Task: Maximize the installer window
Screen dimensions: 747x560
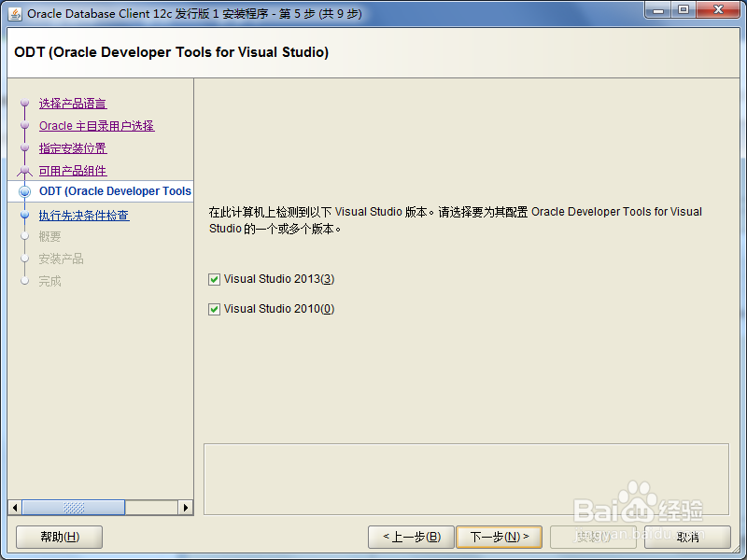Action: coord(684,10)
